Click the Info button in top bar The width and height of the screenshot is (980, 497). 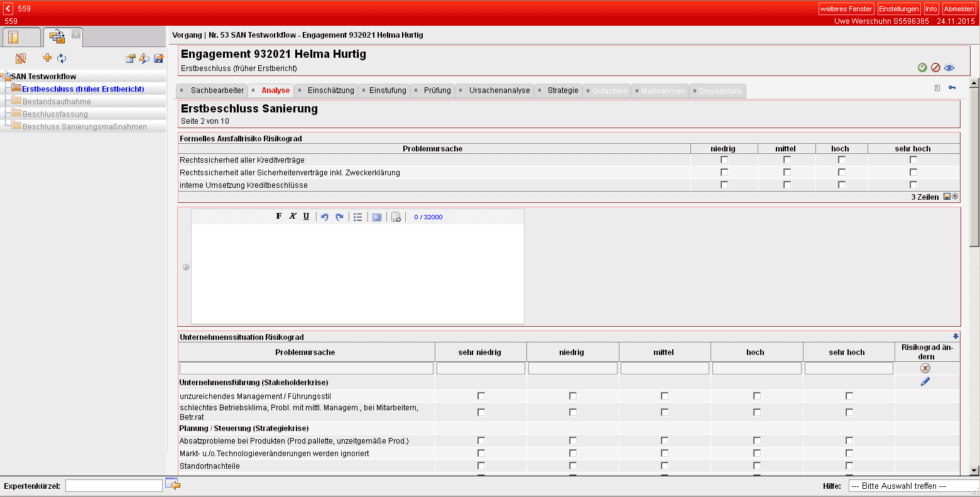tap(932, 9)
